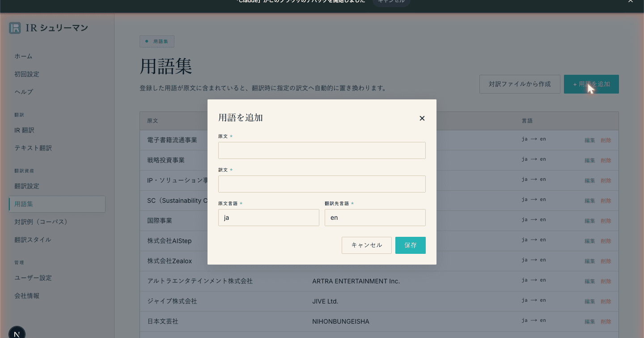Click 削除 for SC（Sustainability row
The width and height of the screenshot is (644, 338).
click(x=606, y=201)
